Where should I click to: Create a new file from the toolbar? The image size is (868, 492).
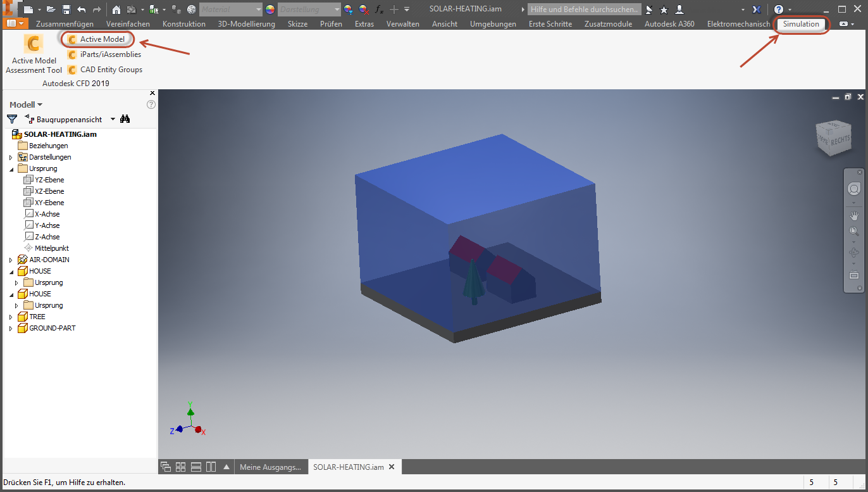[x=28, y=9]
